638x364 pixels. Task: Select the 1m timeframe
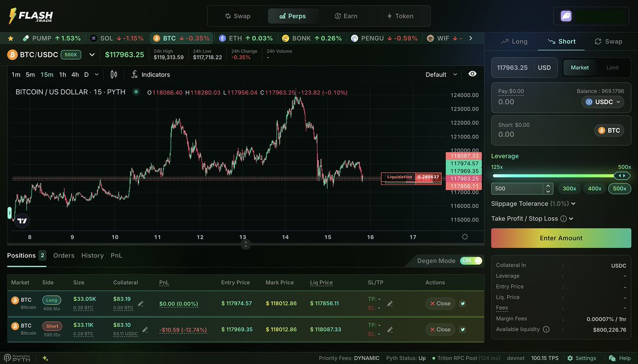pos(16,74)
